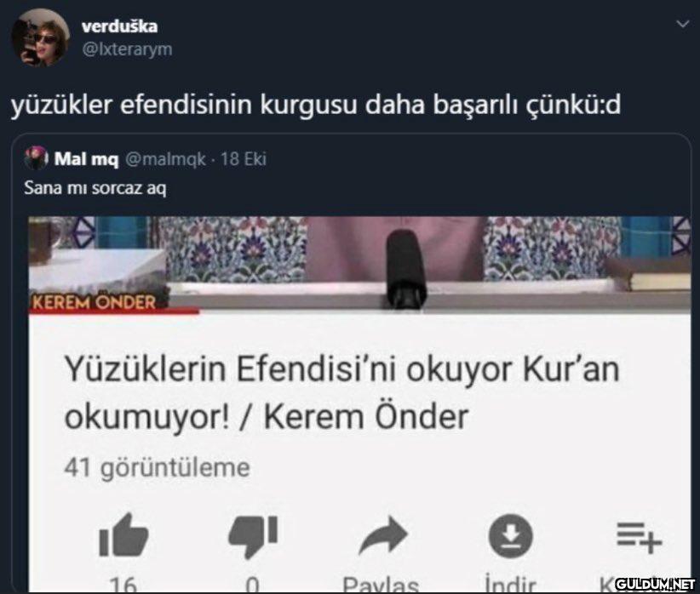The width and height of the screenshot is (700, 594).
Task: Click the quoted text 'Sana mı sorcaz aq'
Action: 95,188
